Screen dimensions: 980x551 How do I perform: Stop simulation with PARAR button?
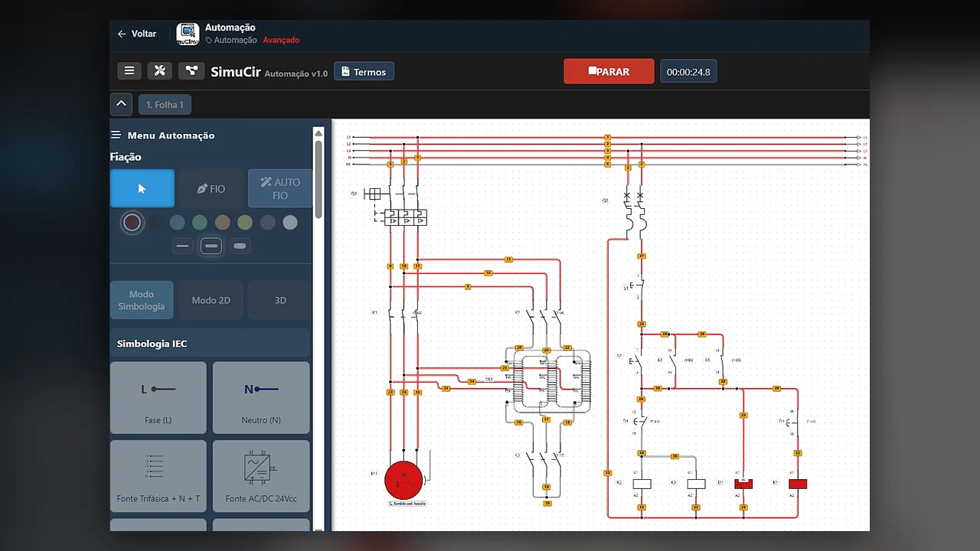pos(609,71)
